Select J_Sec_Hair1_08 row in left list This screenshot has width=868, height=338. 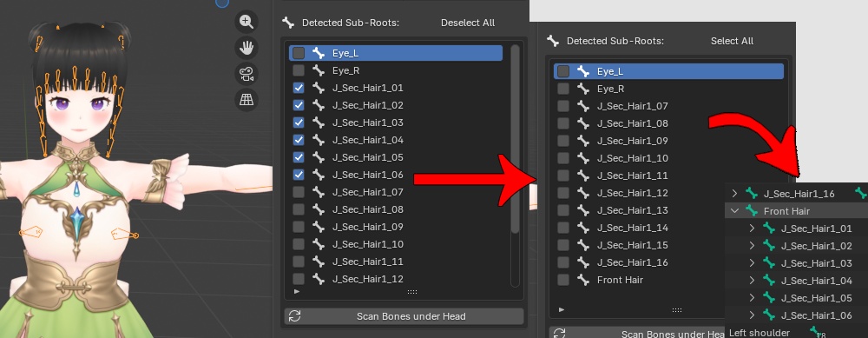396,209
